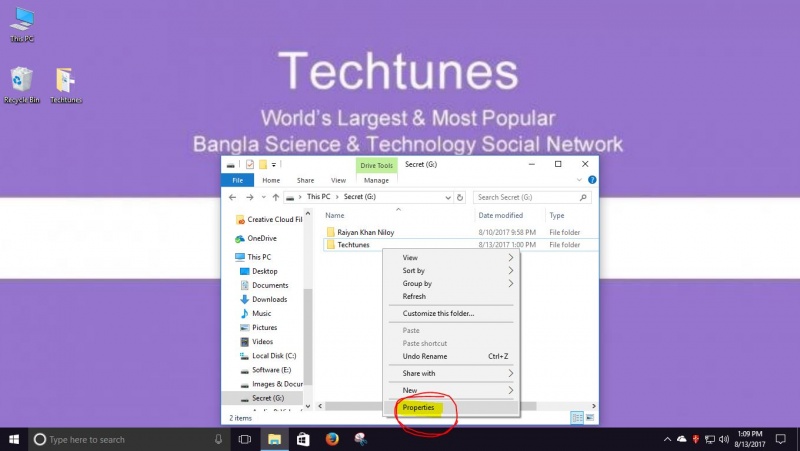Screen dimensions: 800x451
Task: Show hidden tray icons chevron
Action: click(x=667, y=439)
